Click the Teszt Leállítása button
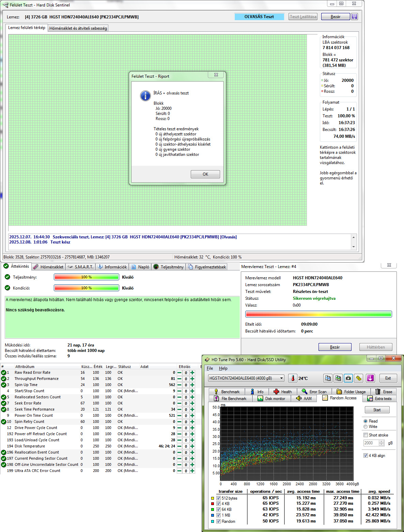Image resolution: width=404 pixels, height=532 pixels. pyautogui.click(x=303, y=17)
